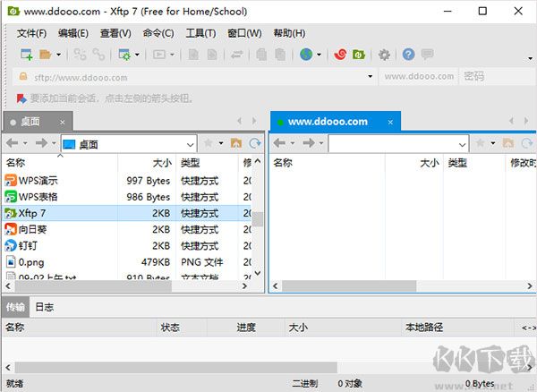Click remote pane Back arrow

[279, 143]
